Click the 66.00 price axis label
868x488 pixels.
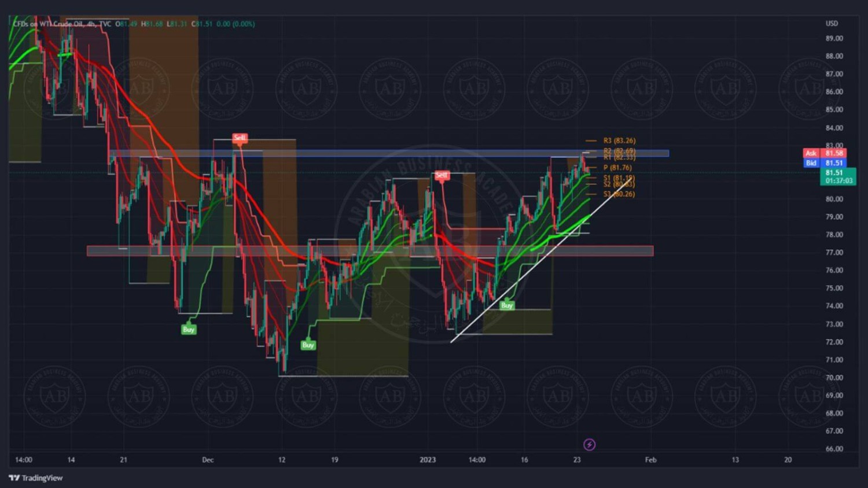coord(834,449)
